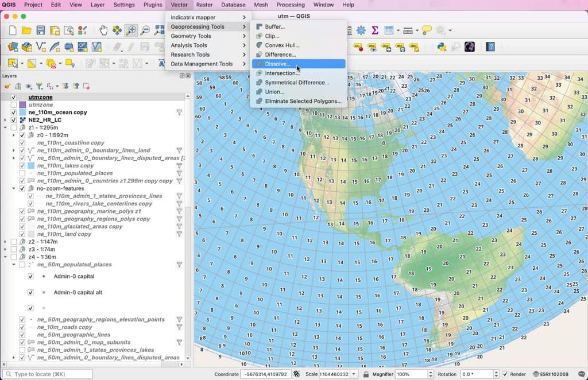Open a project using the yellow folder icon

[x=26, y=30]
